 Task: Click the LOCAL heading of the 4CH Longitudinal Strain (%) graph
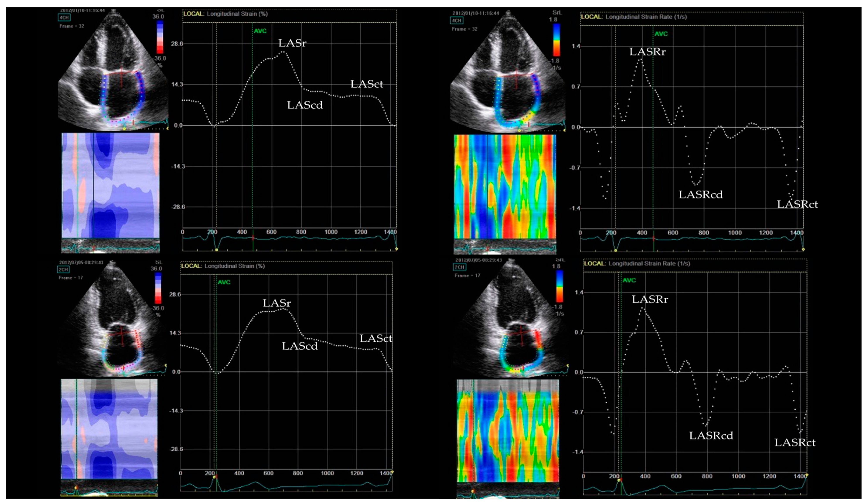coord(194,14)
